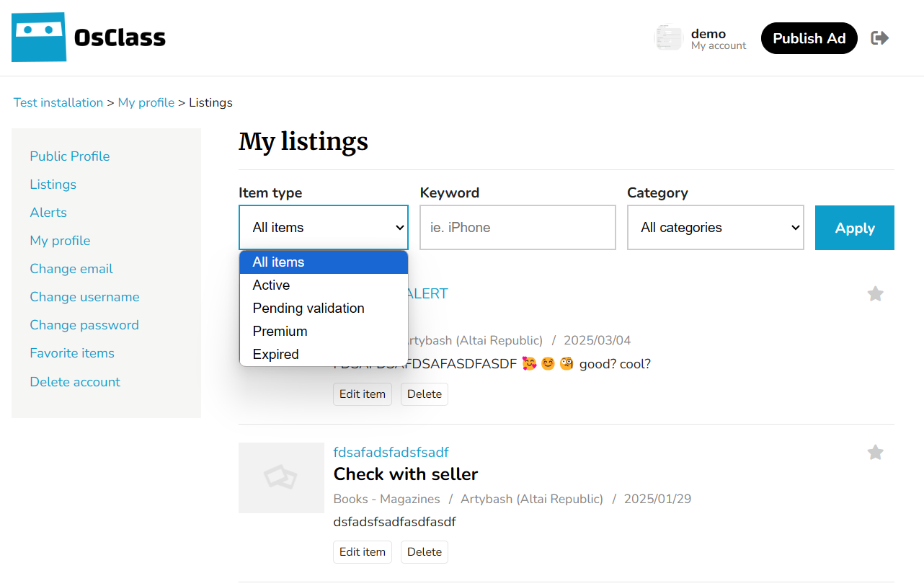Open the My profile breadcrumb link

[x=146, y=102]
